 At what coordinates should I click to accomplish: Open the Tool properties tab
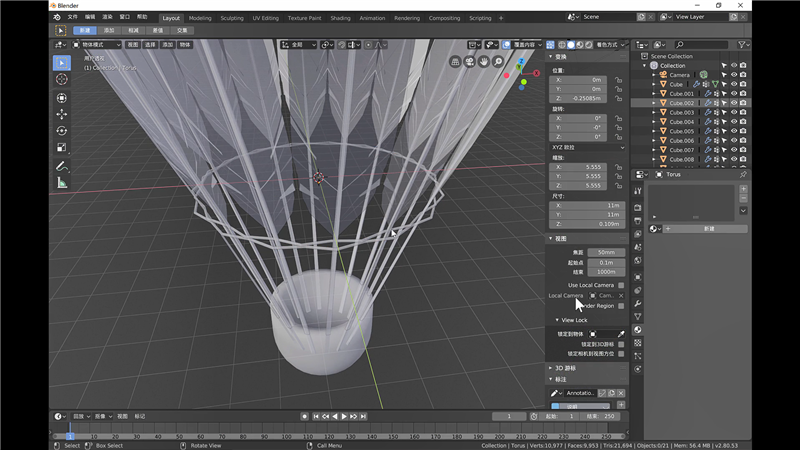point(638,191)
